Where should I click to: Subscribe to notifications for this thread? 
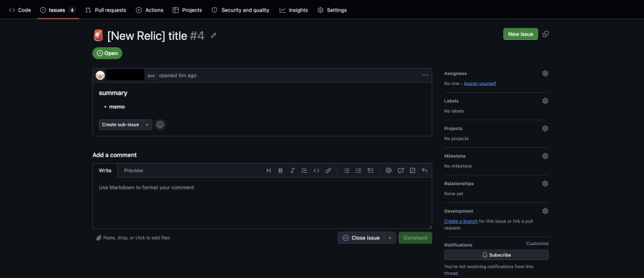[496, 255]
